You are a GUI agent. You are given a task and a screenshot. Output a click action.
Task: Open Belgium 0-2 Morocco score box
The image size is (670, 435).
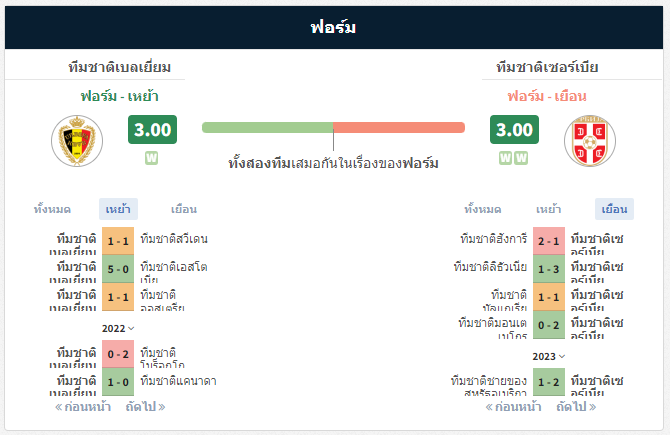coord(118,354)
